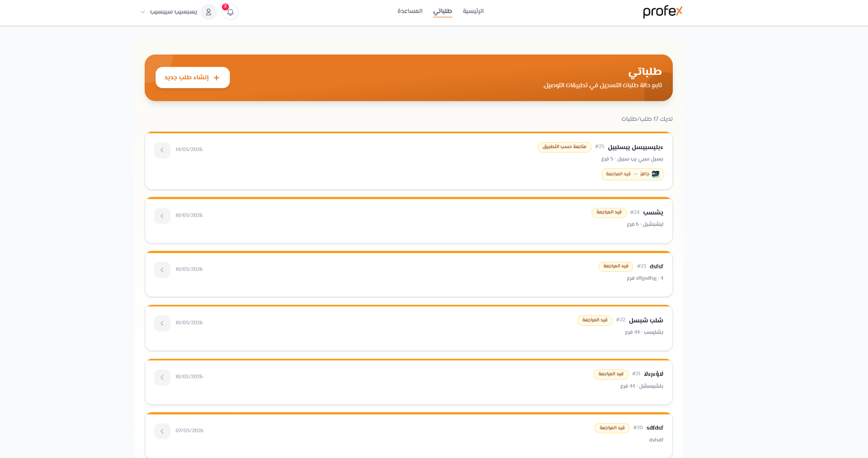Screen dimensions: 868x458
Task: Click قيد المراجعة badge on request #22
Action: point(595,320)
